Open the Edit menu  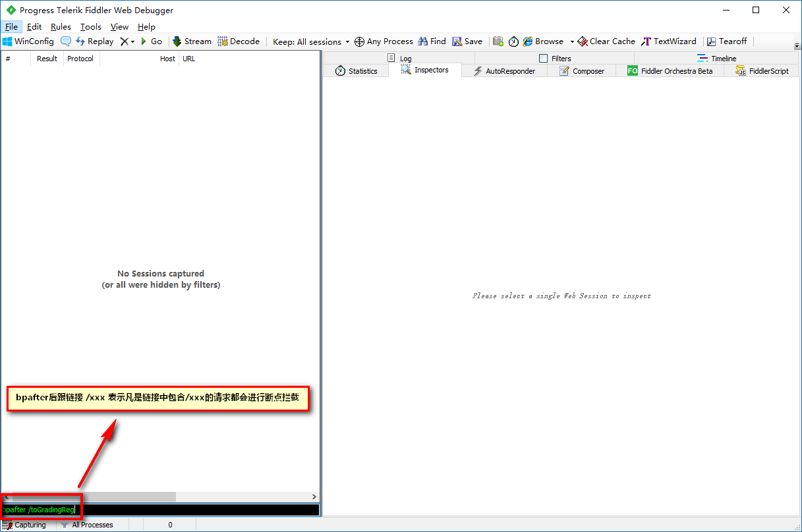pyautogui.click(x=34, y=27)
